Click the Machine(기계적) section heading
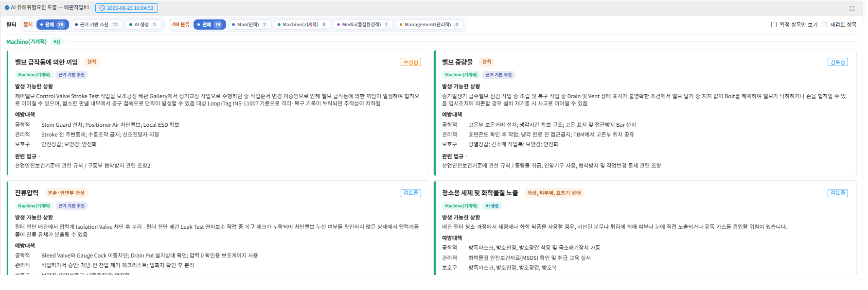Screen dimensions: 868x290 tap(26, 42)
